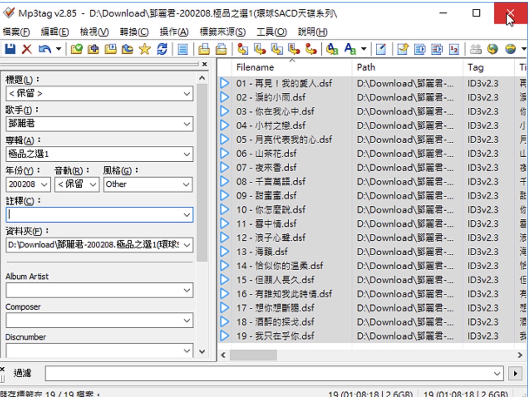Open the 標籤來源(S) menu

click(x=222, y=32)
